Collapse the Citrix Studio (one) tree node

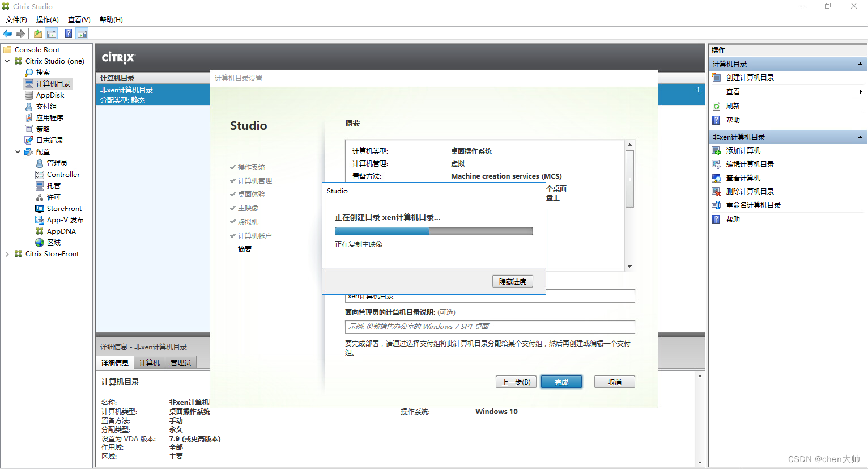pyautogui.click(x=7, y=61)
